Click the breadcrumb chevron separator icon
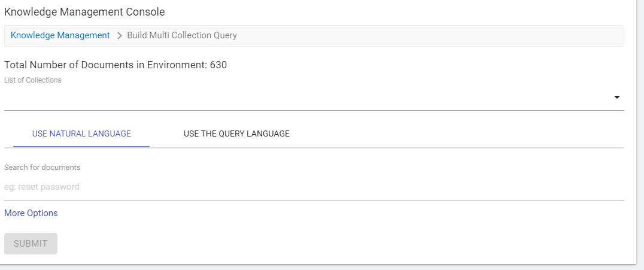Viewport: 644px width, 270px height. pyautogui.click(x=119, y=36)
